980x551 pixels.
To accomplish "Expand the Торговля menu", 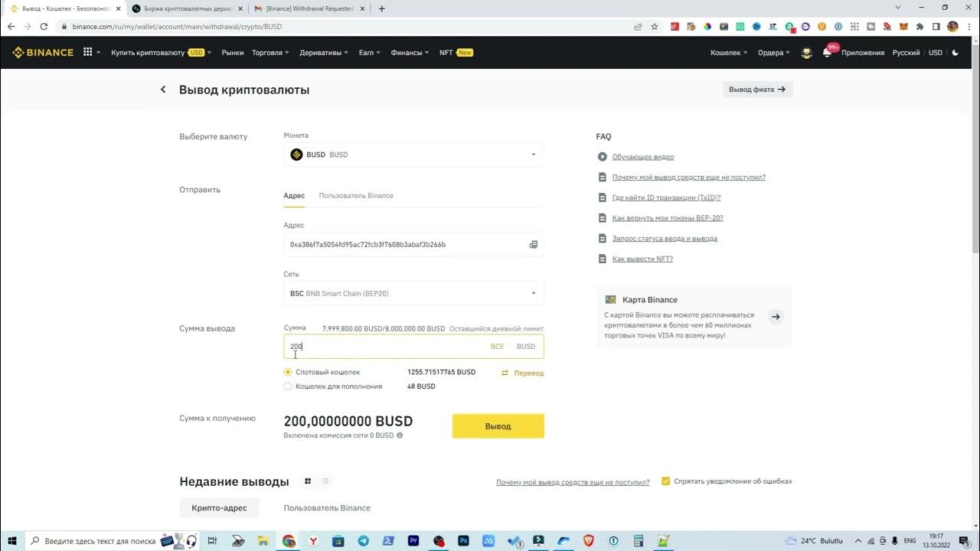I will tap(270, 53).
